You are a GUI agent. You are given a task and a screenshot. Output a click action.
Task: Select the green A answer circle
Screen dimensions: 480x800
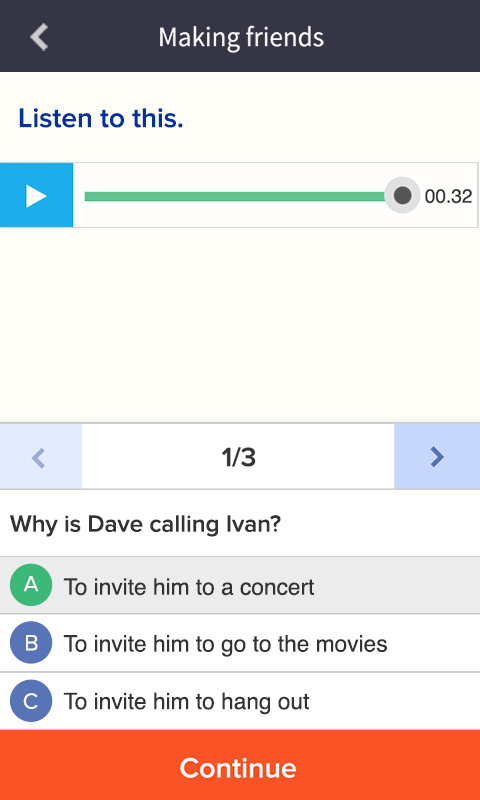pyautogui.click(x=31, y=585)
